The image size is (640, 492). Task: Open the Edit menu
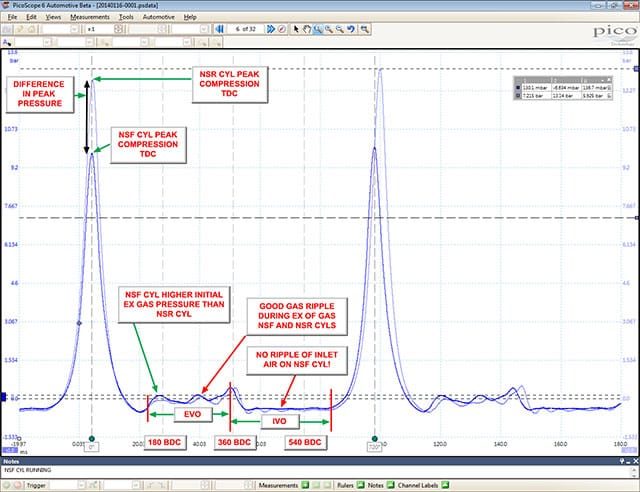pos(31,17)
